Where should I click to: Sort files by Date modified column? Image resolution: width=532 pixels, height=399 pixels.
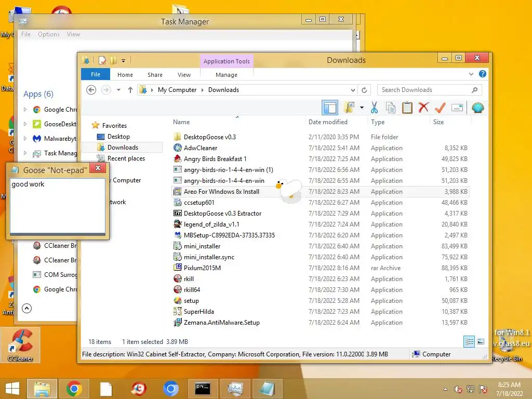(x=328, y=122)
